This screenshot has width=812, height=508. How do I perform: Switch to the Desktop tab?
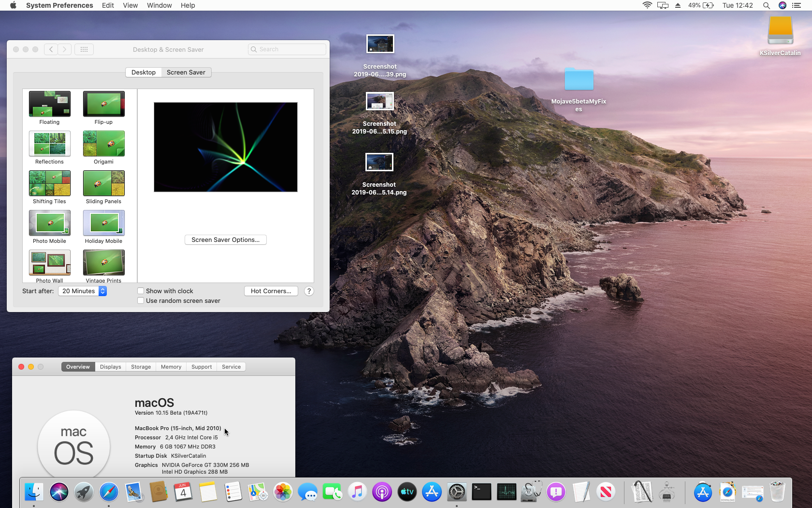tap(144, 72)
